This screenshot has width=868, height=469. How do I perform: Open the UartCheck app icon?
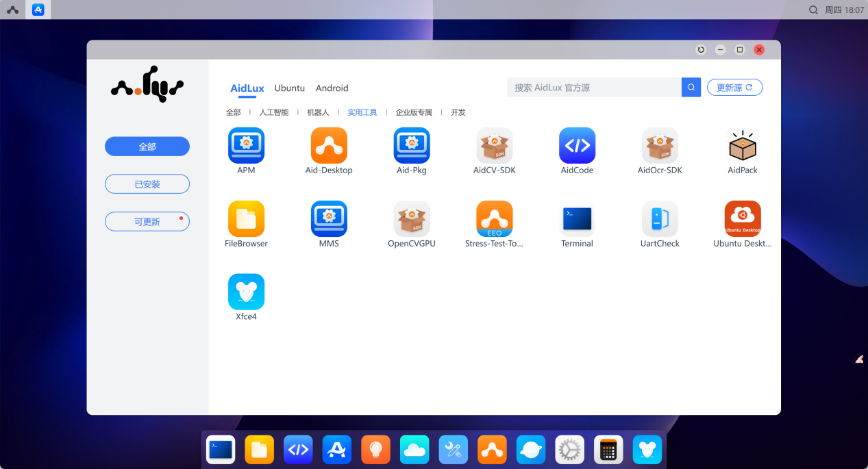[660, 218]
